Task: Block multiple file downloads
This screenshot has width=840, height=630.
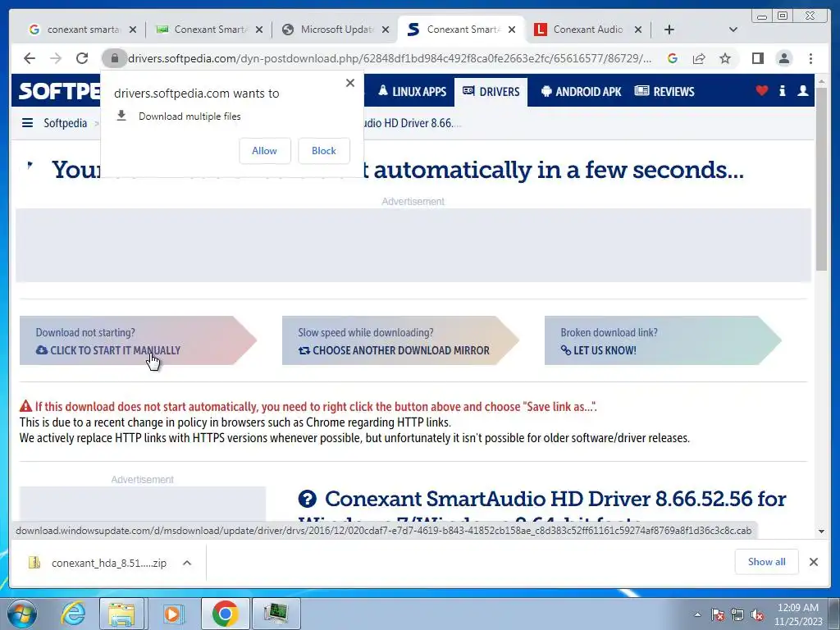Action: point(323,151)
